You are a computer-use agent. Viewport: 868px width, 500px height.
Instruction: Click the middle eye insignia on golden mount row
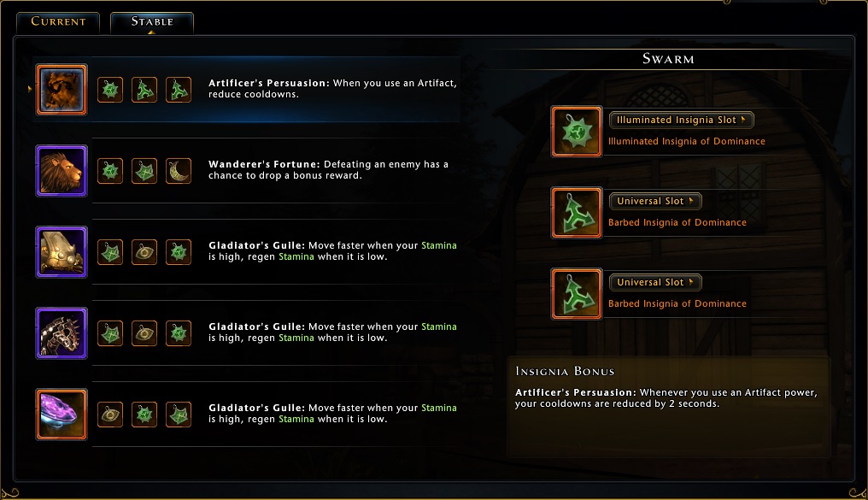[x=144, y=252]
